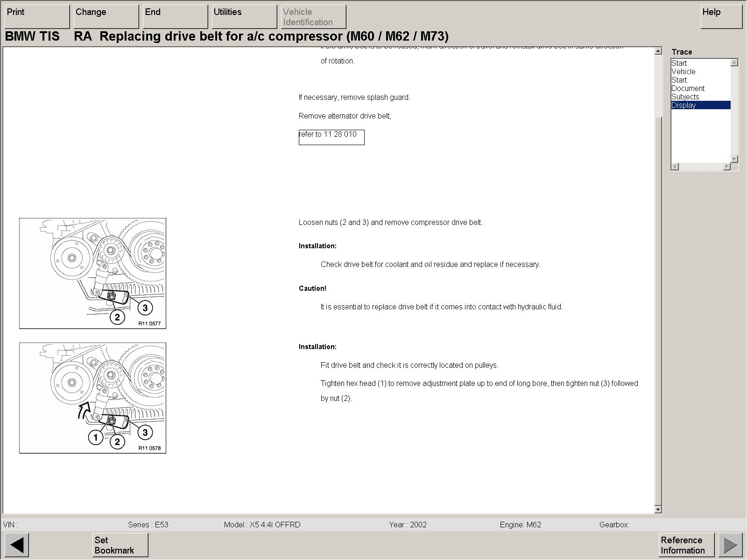Screen dimensions: 747x560
Task: Click Trace list scroll down arrow
Action: [734, 159]
